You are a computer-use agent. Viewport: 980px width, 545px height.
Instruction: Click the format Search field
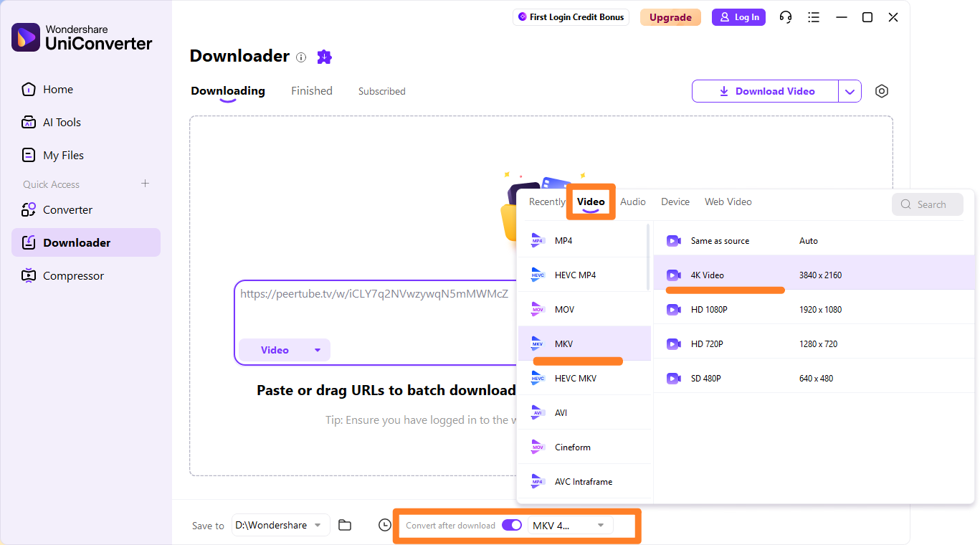point(928,204)
